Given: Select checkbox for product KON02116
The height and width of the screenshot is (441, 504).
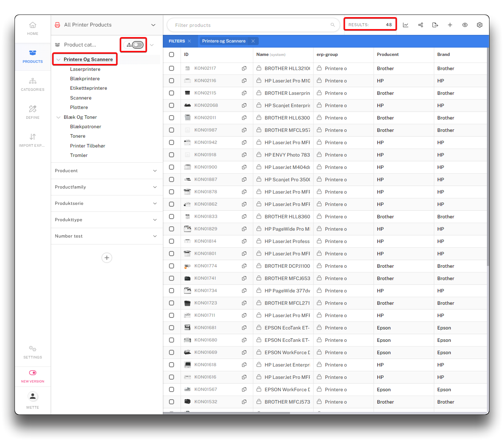Looking at the screenshot, I should click(x=172, y=81).
